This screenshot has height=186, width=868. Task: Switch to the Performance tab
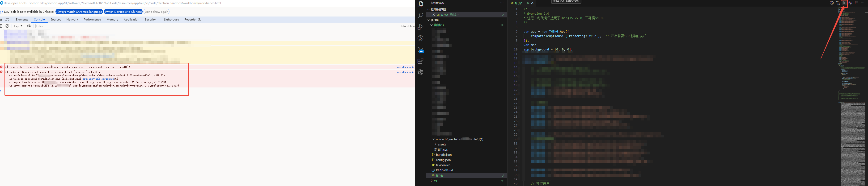tap(92, 20)
